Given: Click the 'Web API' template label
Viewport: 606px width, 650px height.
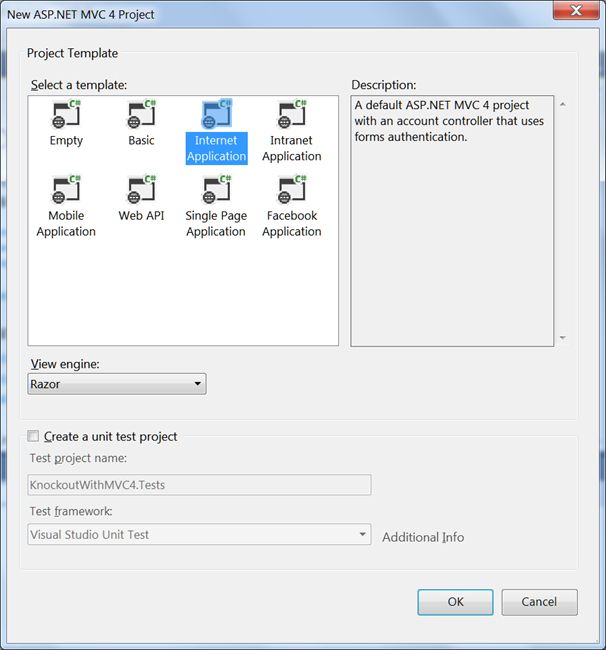Looking at the screenshot, I should click(x=141, y=216).
